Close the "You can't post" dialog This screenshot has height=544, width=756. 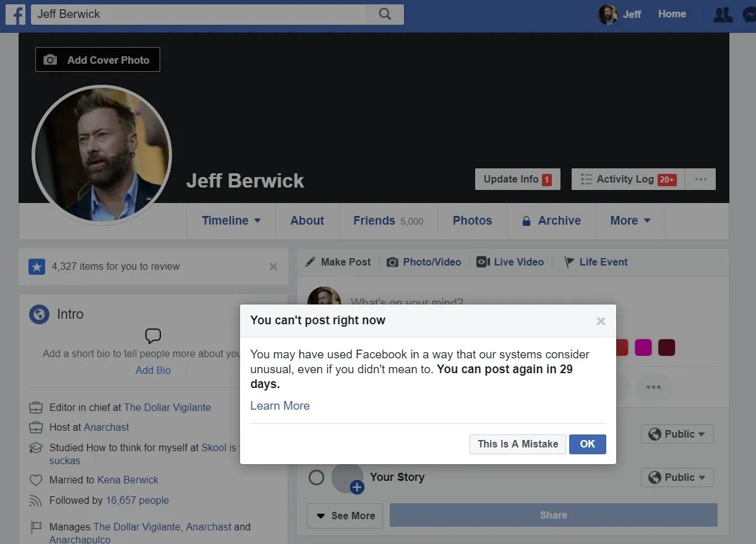click(x=601, y=321)
